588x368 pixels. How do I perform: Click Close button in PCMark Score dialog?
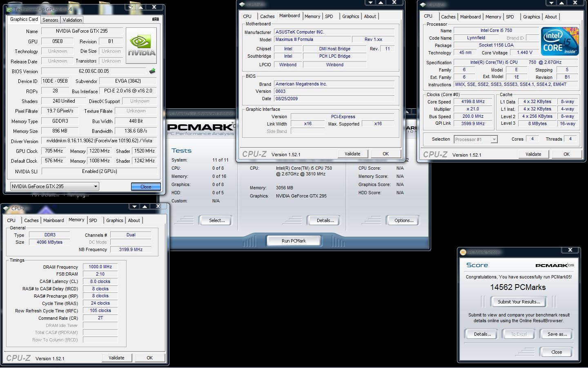[x=556, y=352]
